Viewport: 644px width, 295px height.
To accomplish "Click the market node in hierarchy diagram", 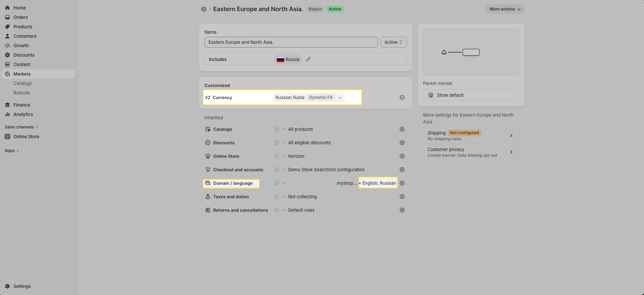I will 471,52.
